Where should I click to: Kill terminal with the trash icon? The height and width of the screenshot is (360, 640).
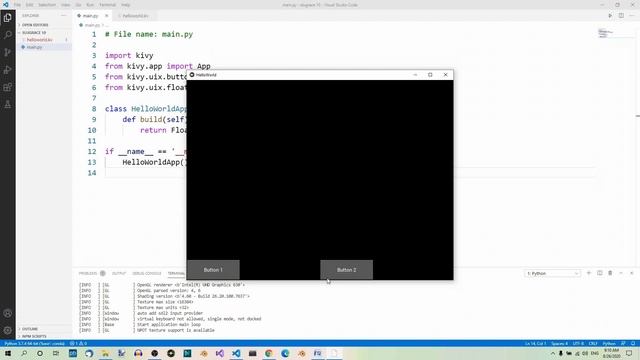click(610, 273)
